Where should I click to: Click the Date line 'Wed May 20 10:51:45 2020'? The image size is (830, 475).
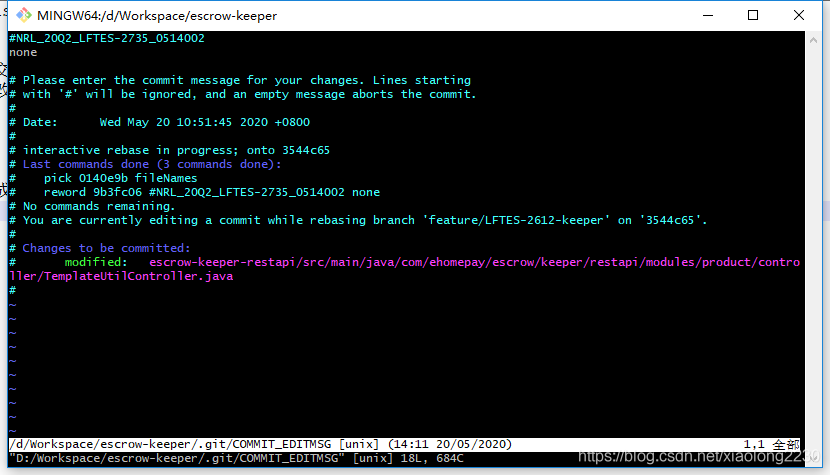[x=159, y=122]
